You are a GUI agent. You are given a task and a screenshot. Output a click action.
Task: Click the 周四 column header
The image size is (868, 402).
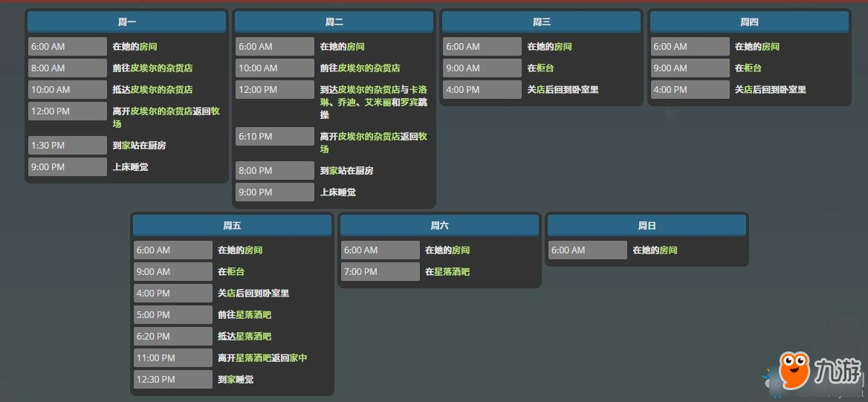[749, 22]
